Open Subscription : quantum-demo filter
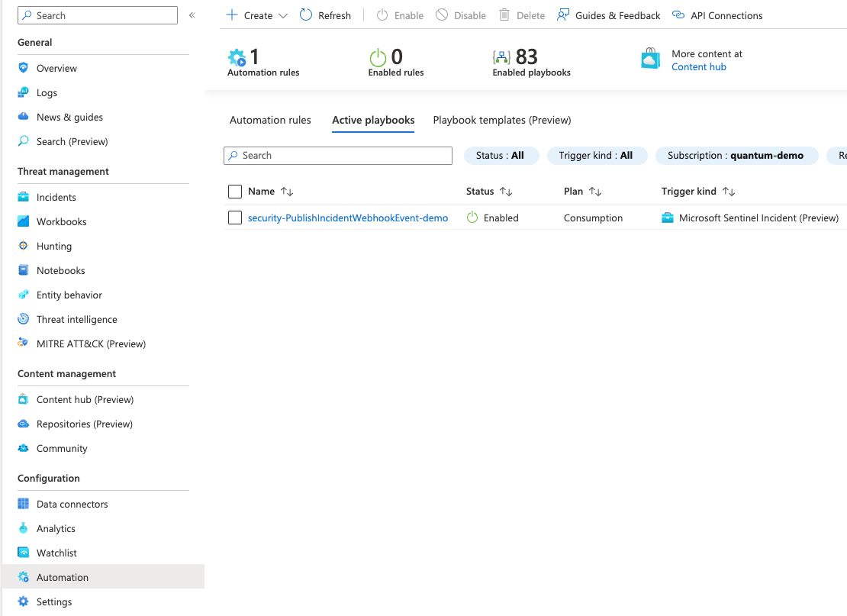 pyautogui.click(x=736, y=156)
